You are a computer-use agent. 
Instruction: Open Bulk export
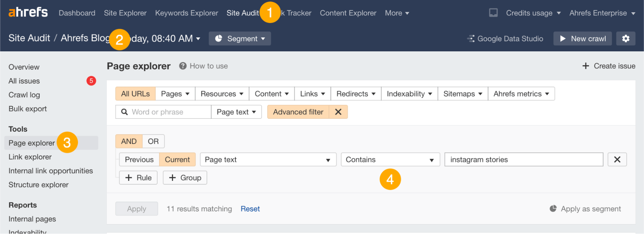[x=28, y=108]
